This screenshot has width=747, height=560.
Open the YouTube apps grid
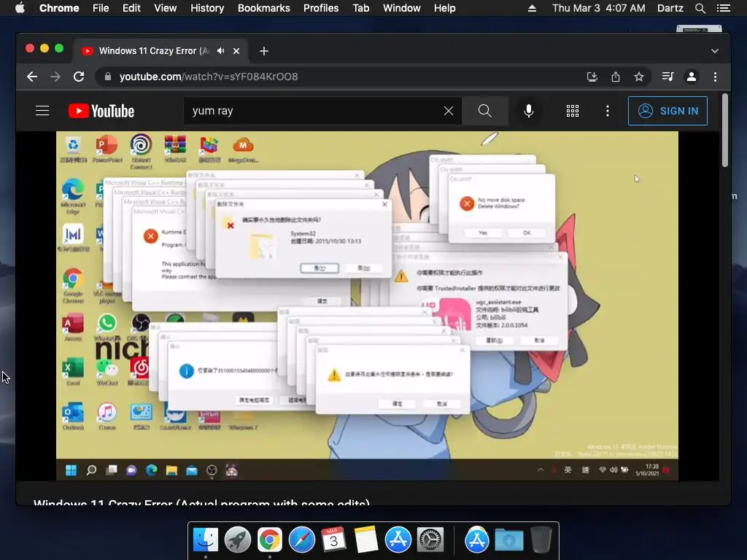(573, 111)
